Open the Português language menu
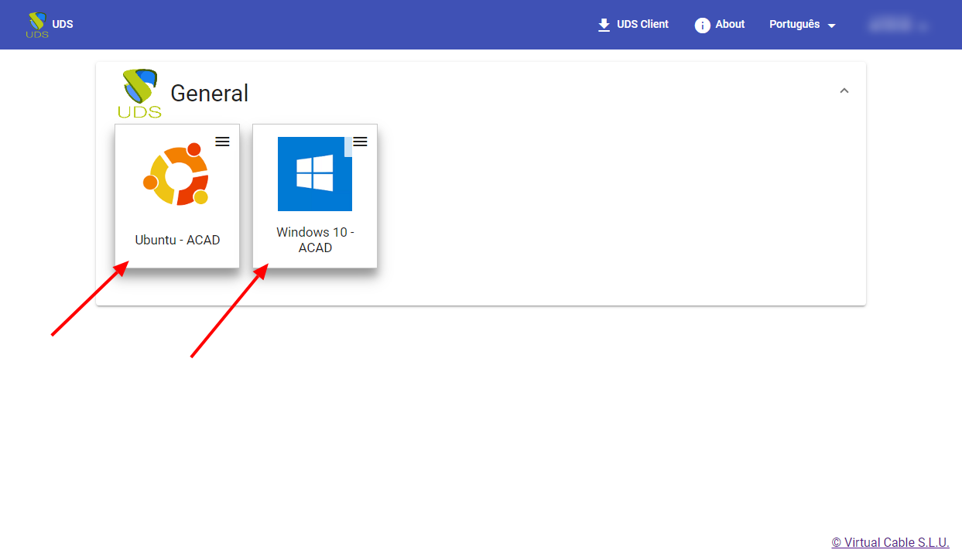 point(794,24)
